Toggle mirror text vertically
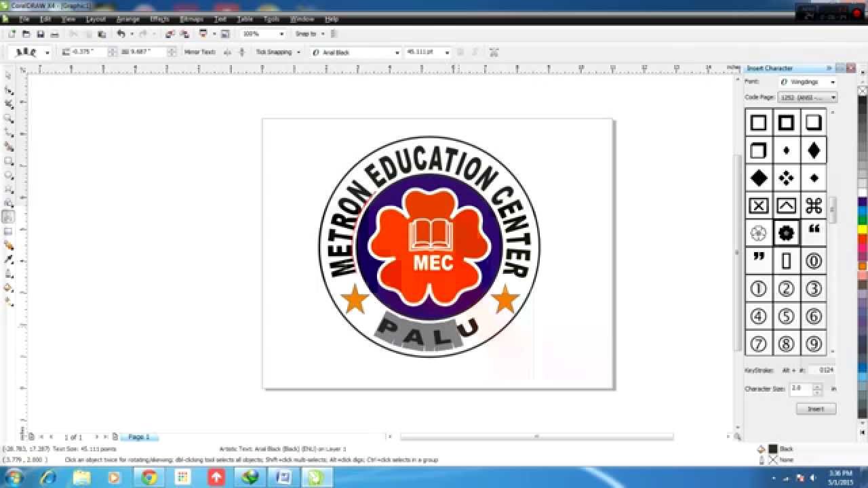 pyautogui.click(x=242, y=52)
